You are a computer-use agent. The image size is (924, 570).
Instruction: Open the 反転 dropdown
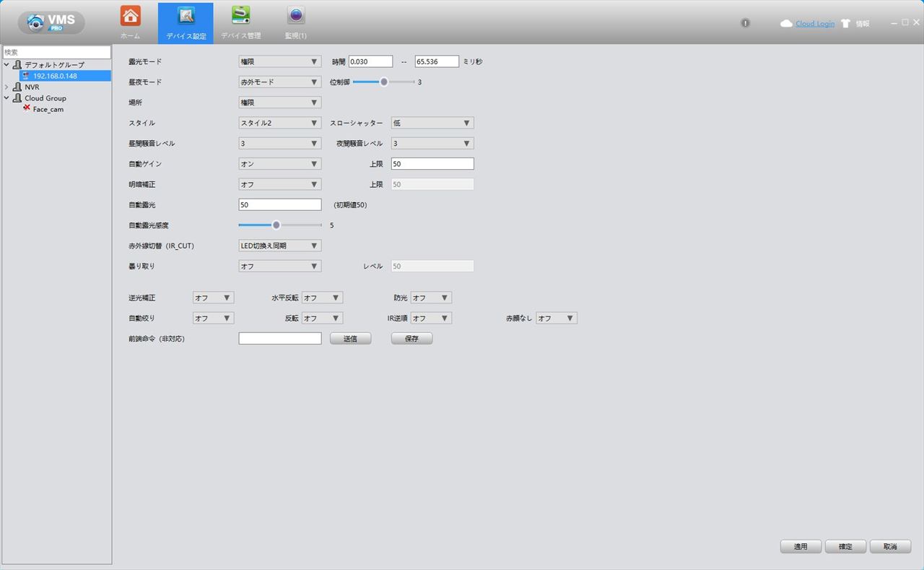click(x=322, y=318)
